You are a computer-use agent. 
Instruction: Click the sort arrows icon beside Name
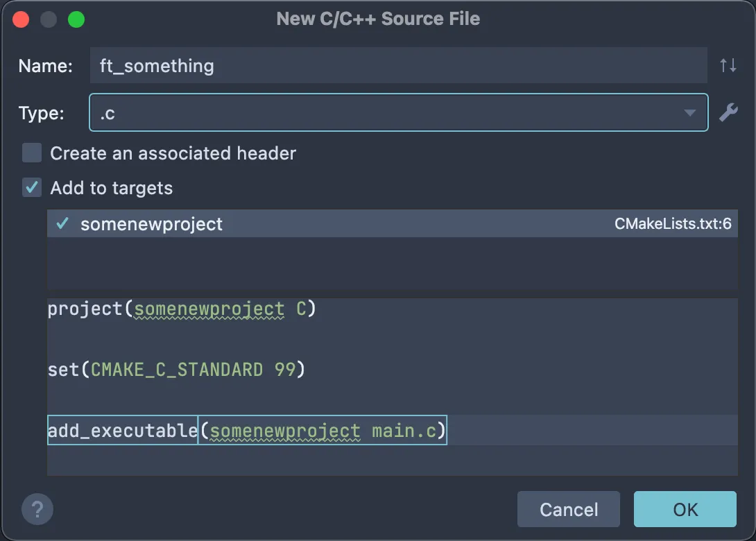pos(728,66)
